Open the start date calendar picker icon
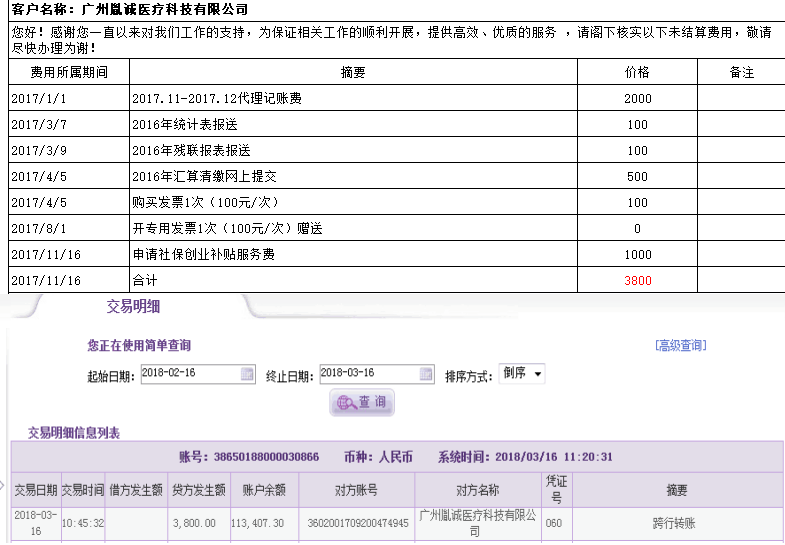Image resolution: width=785 pixels, height=545 pixels. point(247,374)
